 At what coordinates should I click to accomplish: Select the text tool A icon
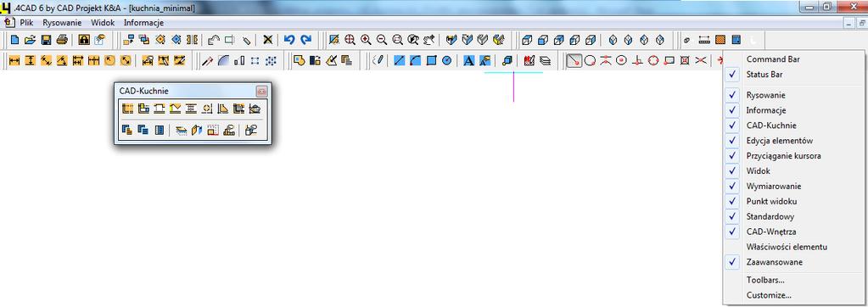coord(468,60)
